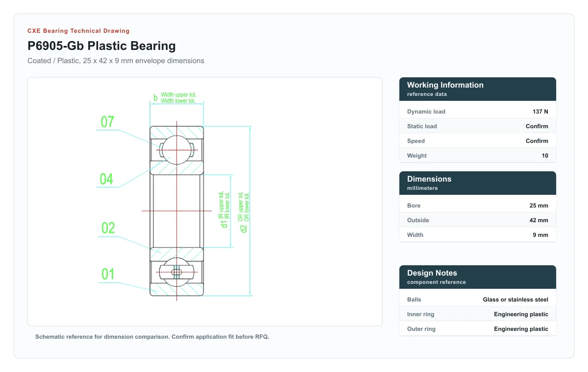Click the upper ball in the bearing drawing
Screen dimensions: 588x372
(x=177, y=149)
